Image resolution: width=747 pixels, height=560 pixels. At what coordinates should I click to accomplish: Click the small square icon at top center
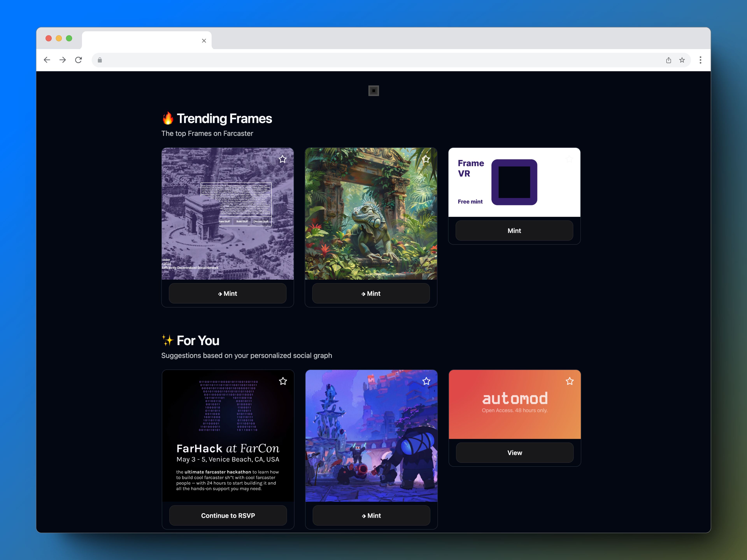[373, 91]
